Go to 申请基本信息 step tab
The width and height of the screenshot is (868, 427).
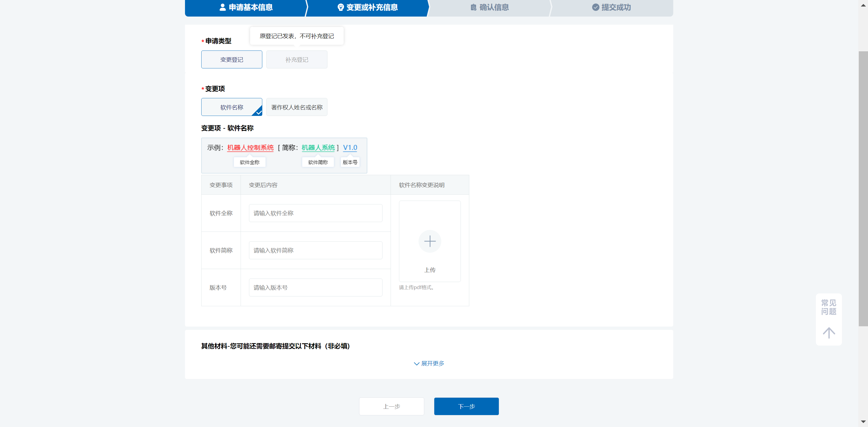(246, 7)
